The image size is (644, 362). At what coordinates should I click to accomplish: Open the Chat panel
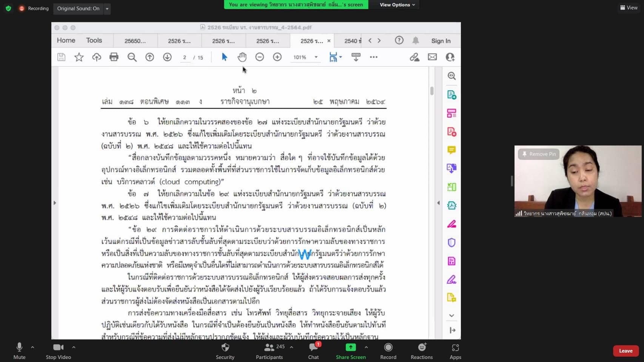(x=313, y=351)
